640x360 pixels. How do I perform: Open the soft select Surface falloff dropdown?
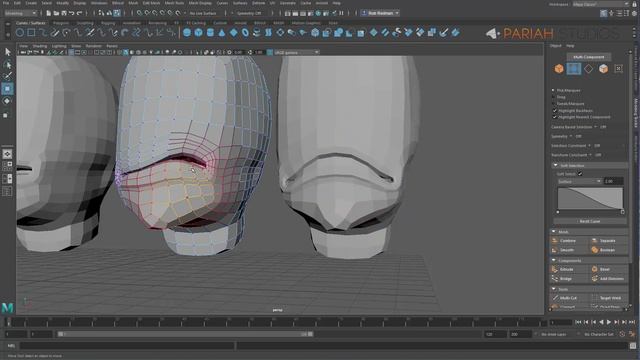580,181
